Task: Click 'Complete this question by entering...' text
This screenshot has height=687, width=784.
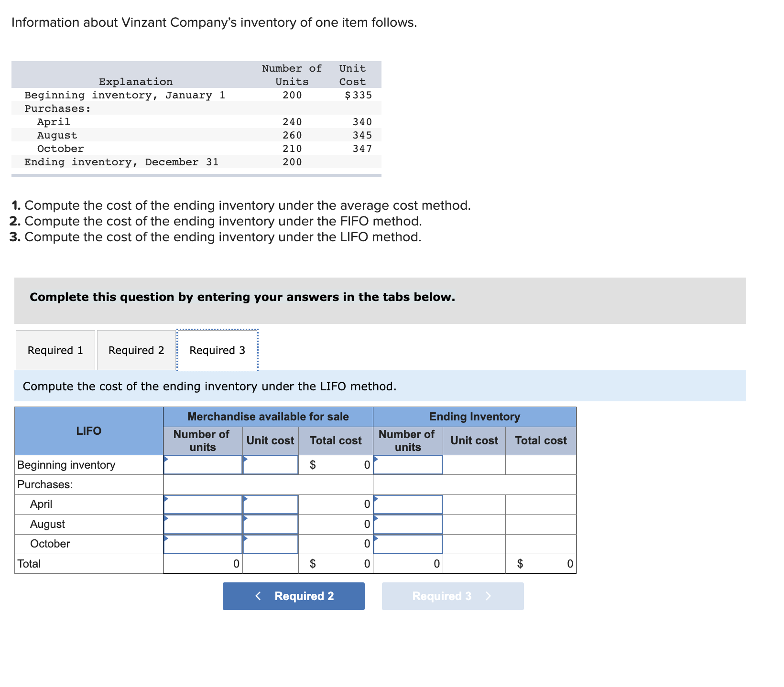Action: click(242, 297)
